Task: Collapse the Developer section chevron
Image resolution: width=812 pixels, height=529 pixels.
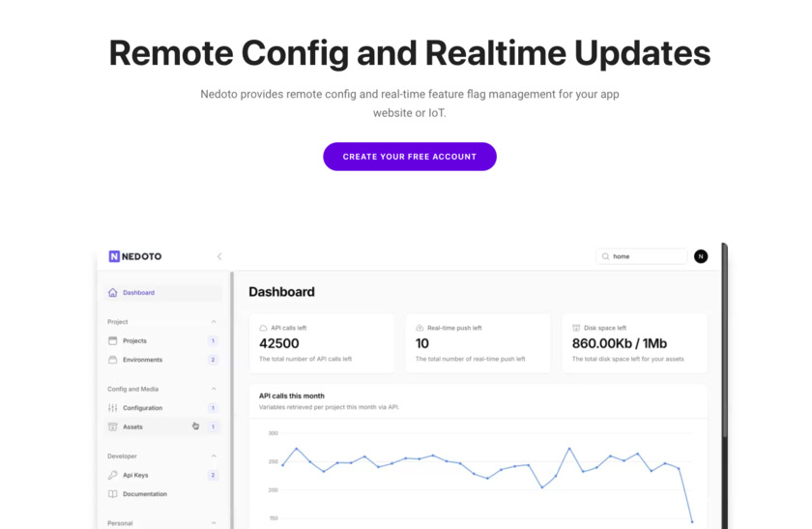Action: (214, 456)
